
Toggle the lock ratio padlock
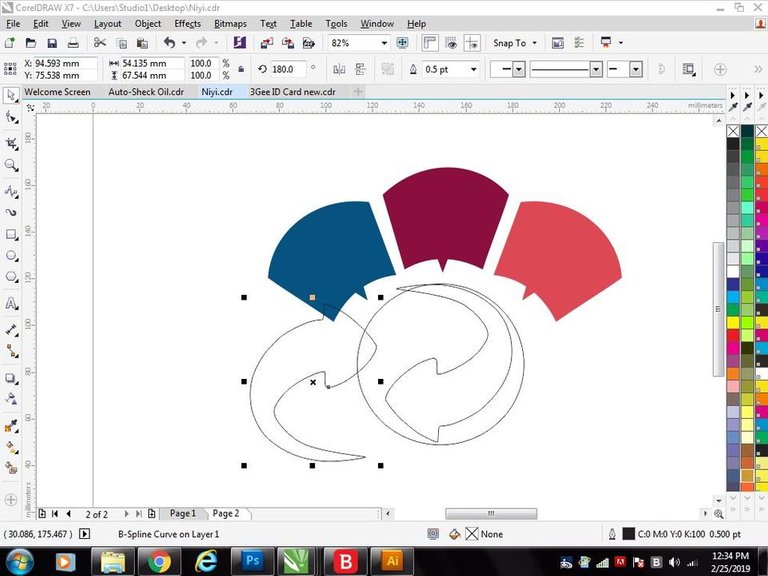[x=240, y=69]
